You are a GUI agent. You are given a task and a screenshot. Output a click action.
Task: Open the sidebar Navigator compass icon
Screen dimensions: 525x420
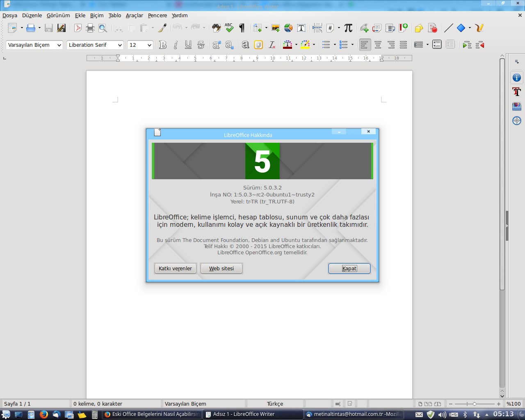click(x=517, y=121)
